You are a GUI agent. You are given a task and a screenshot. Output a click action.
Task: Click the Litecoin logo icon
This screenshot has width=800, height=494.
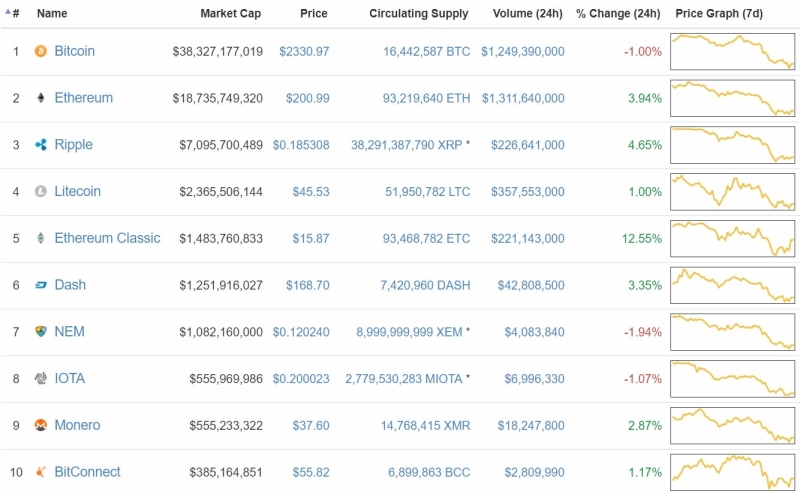(40, 191)
